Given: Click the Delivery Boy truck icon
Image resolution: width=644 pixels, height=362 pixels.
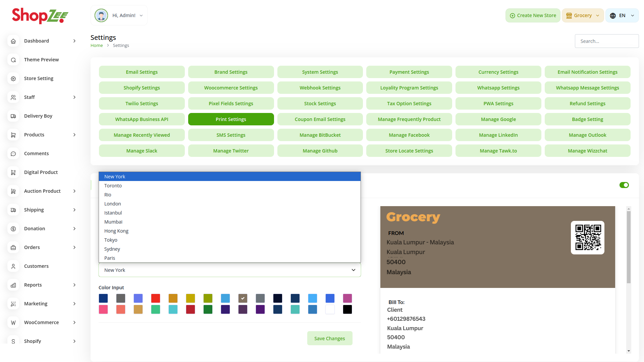Looking at the screenshot, I should (13, 116).
